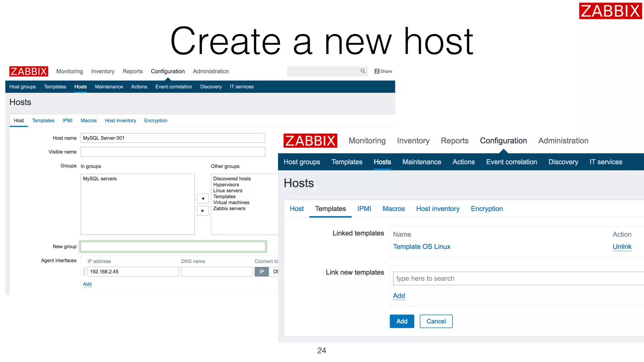Open Inventory menu in right window

click(413, 141)
